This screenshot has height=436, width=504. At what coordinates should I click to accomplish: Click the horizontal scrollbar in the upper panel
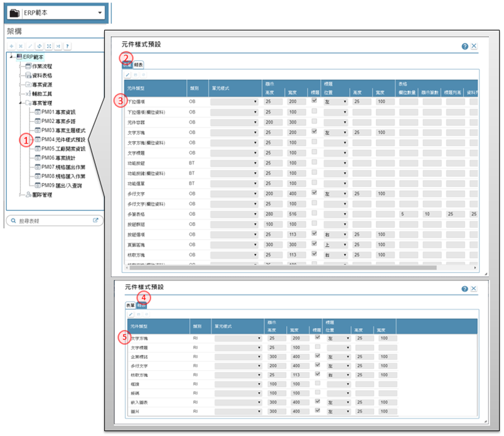pyautogui.click(x=283, y=268)
